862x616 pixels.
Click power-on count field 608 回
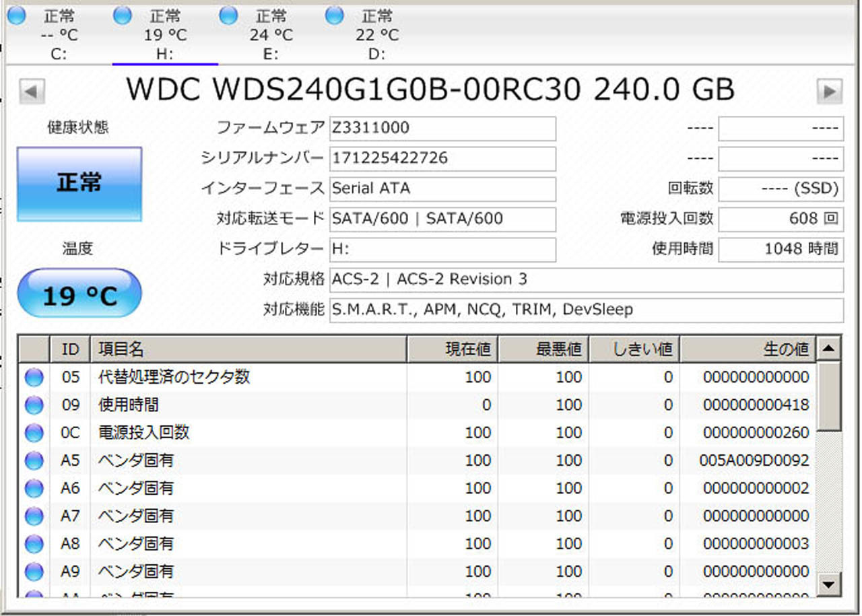click(x=781, y=219)
